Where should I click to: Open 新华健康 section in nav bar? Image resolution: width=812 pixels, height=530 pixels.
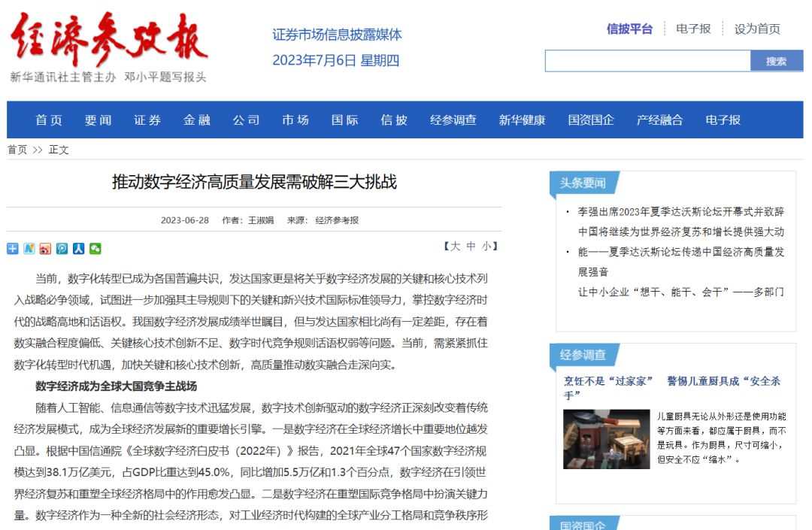coord(522,120)
